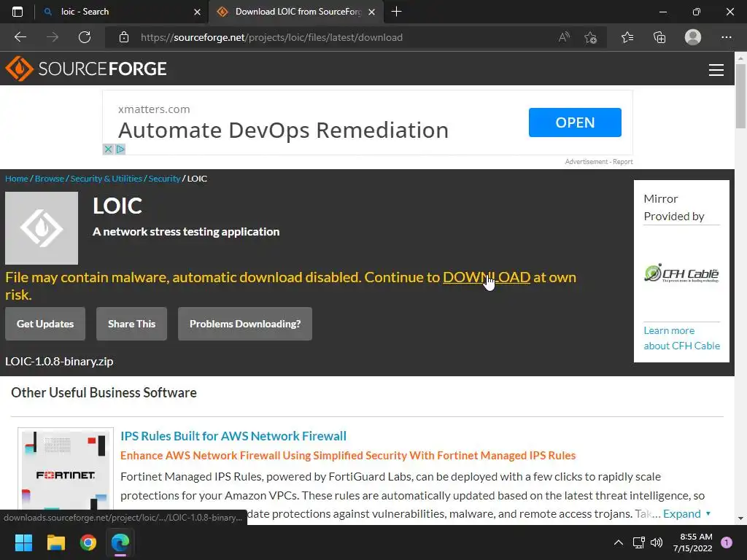Click the 'Other Useful Business Software' heading
Screen dimensions: 747x560
point(104,392)
